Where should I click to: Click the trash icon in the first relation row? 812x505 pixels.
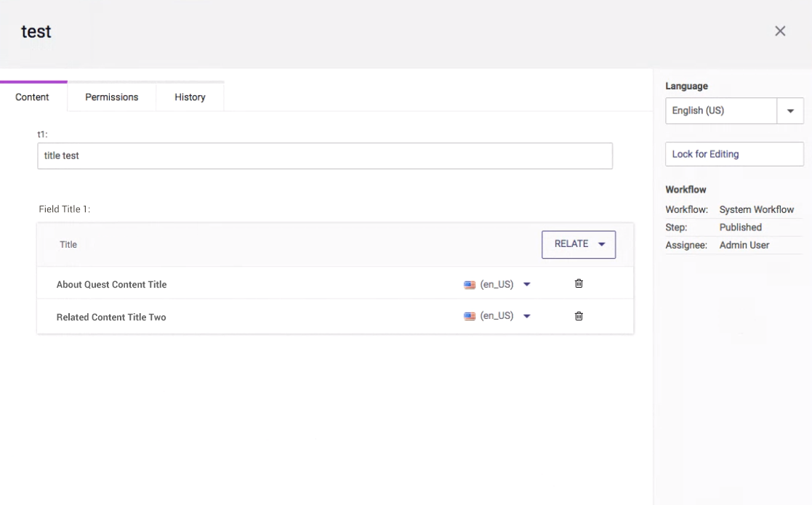(578, 283)
